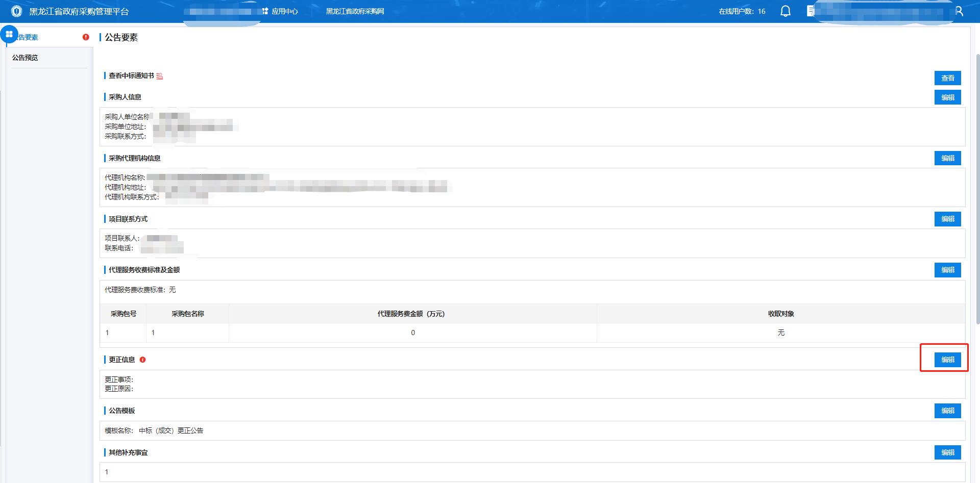
Task: Click the 收取对象 column header
Action: click(x=781, y=314)
